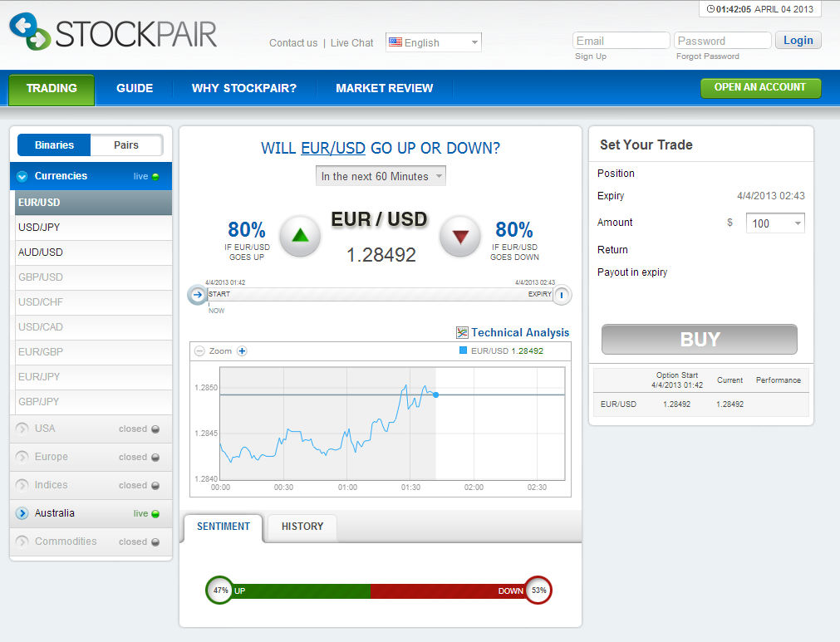The height and width of the screenshot is (642, 840).
Task: Switch to Binaries mode
Action: coord(54,145)
